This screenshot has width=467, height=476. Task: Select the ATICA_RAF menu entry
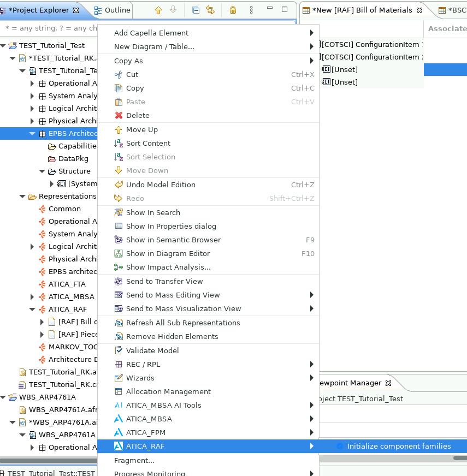click(x=209, y=447)
